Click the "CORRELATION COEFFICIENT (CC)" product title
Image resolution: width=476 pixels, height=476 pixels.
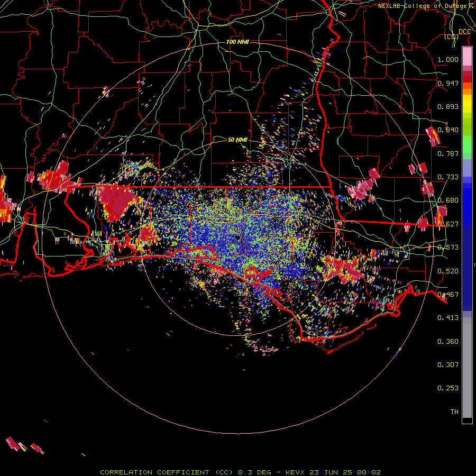[x=167, y=472]
